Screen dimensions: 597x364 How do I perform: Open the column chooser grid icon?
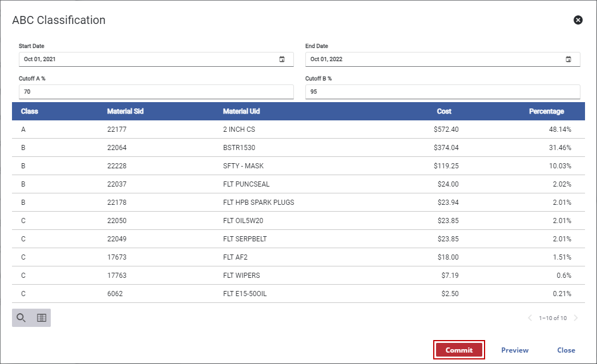(41, 318)
